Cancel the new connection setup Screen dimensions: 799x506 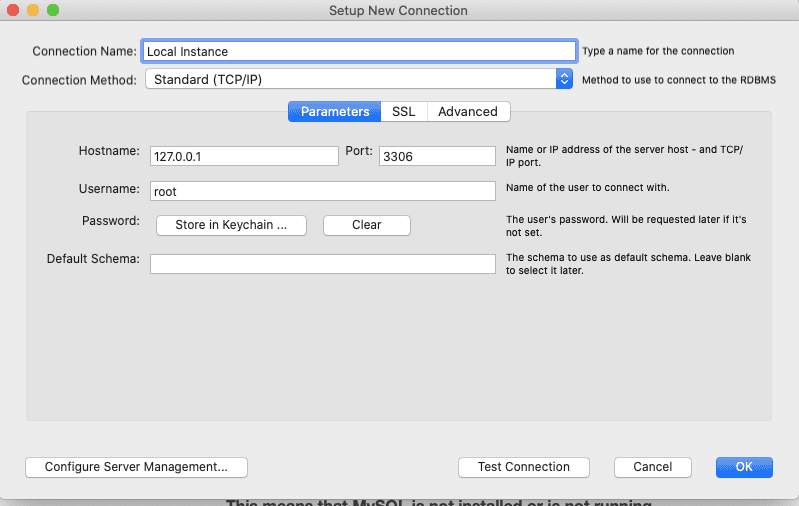tap(653, 467)
